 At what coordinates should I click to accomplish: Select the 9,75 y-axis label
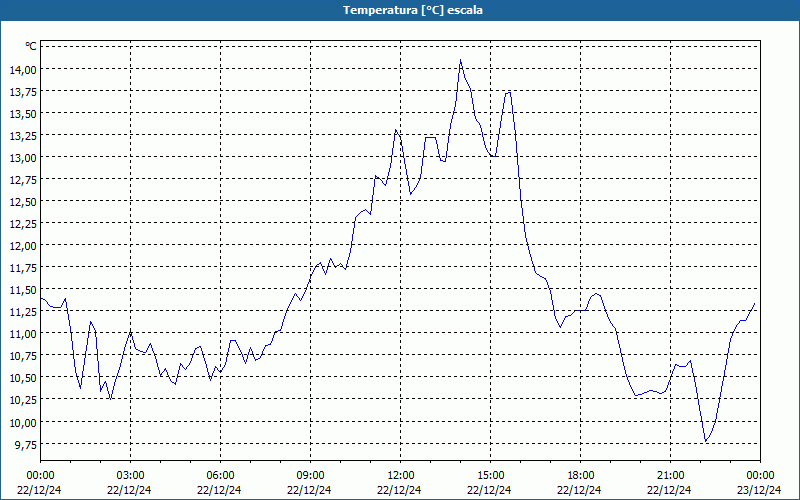click(26, 444)
